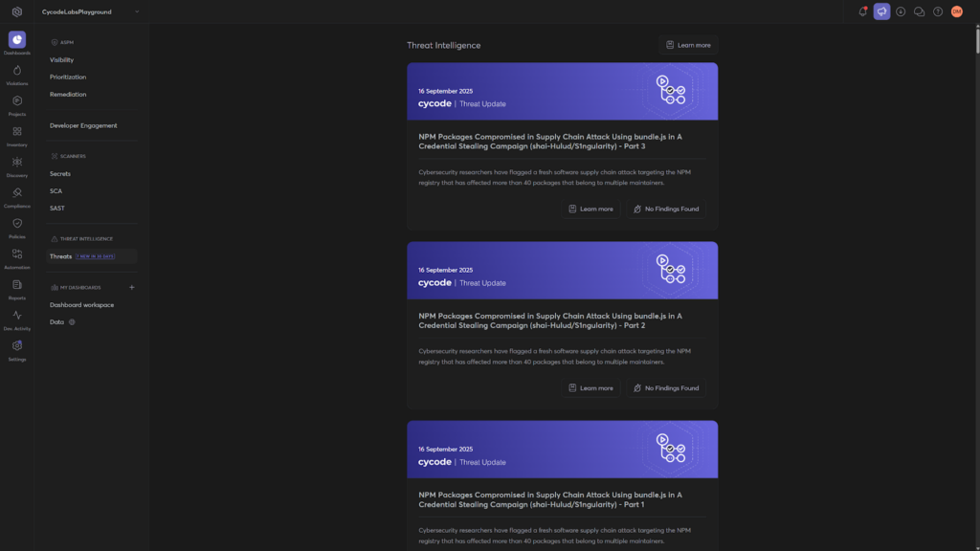Select Secrets under Scanners
The width and height of the screenshot is (980, 551).
[x=60, y=174]
